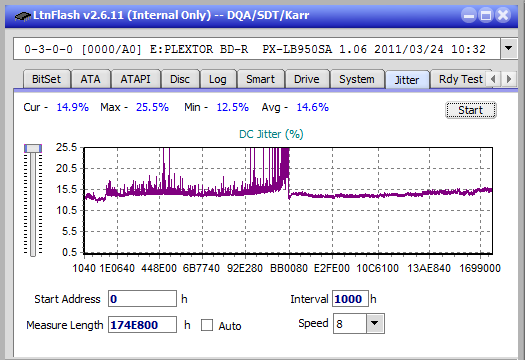525x360 pixels.
Task: Click the BB0080 axis label
Action: 289,268
